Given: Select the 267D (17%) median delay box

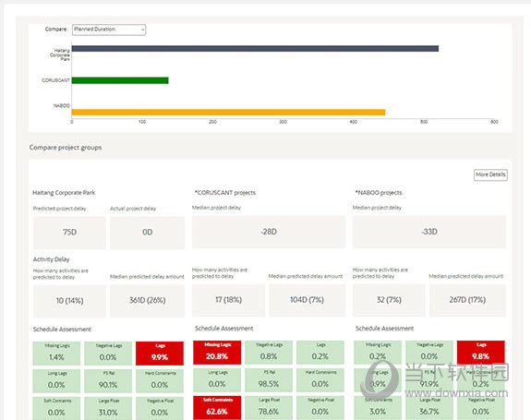Looking at the screenshot, I should (467, 300).
